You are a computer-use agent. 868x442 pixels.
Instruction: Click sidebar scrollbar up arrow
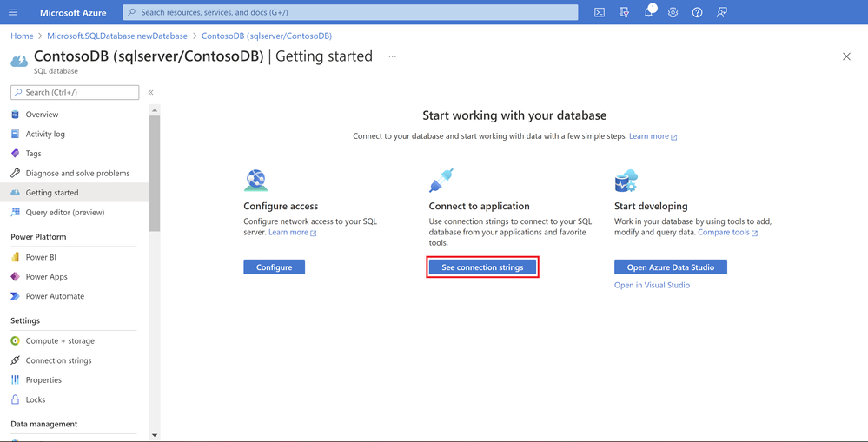coord(155,110)
